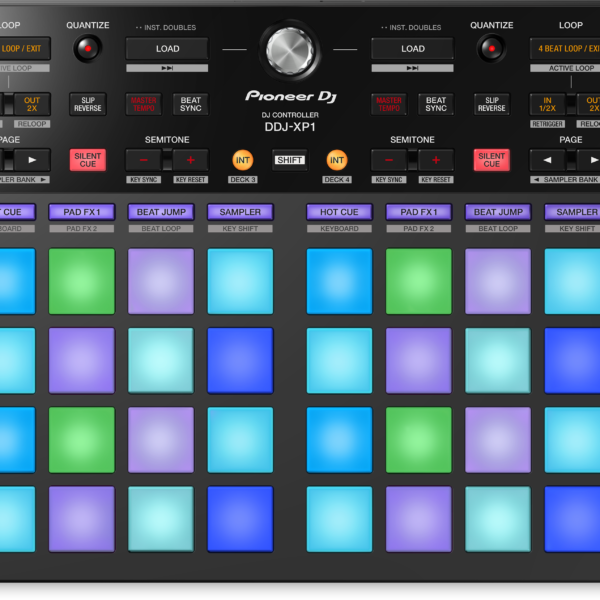Trigger left deck third-row lavender pad

(x=161, y=440)
